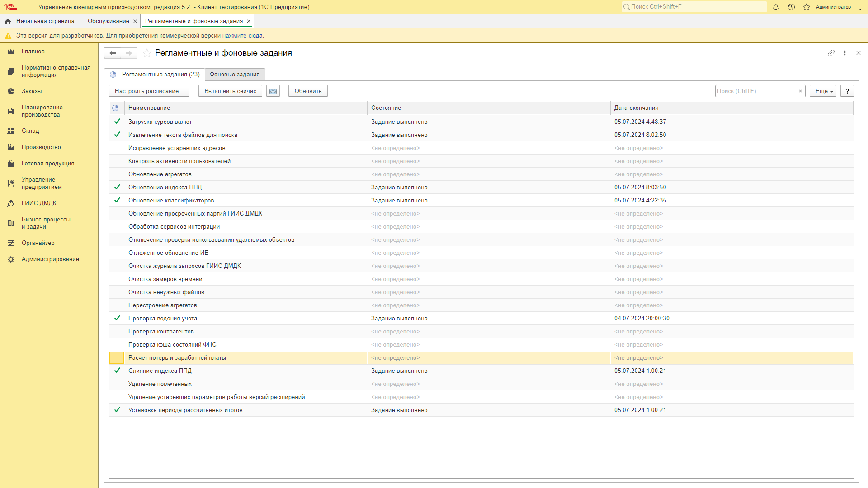Click the Начальная страница home icon
The height and width of the screenshot is (488, 868).
click(x=8, y=21)
